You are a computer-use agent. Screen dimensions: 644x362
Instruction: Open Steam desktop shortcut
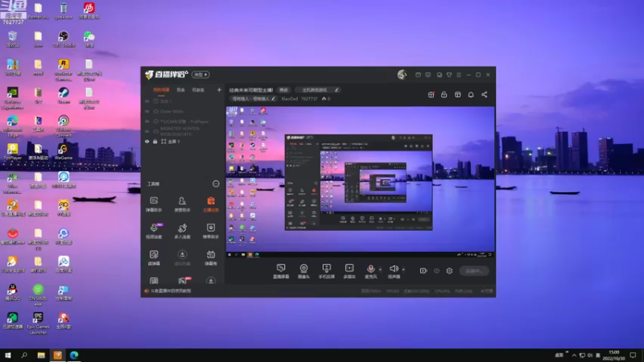[x=64, y=96]
